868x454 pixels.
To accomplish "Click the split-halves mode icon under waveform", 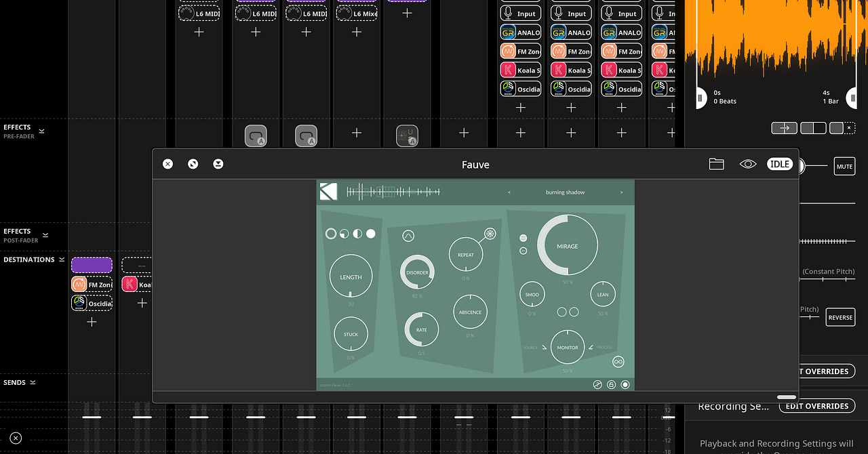I will click(813, 127).
